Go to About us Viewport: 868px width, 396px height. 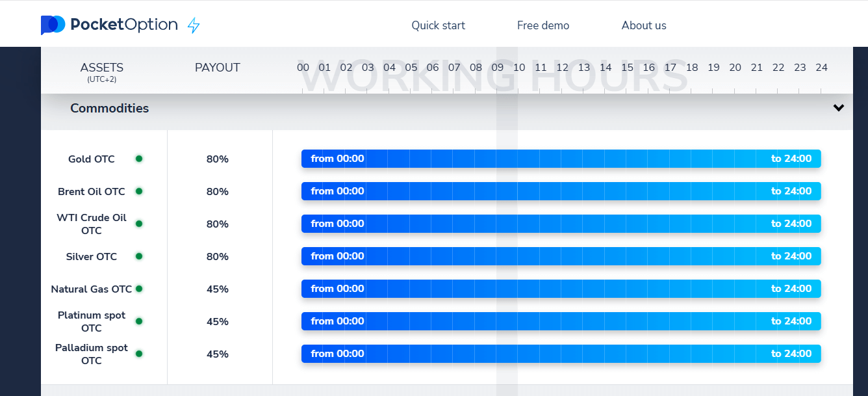tap(644, 25)
